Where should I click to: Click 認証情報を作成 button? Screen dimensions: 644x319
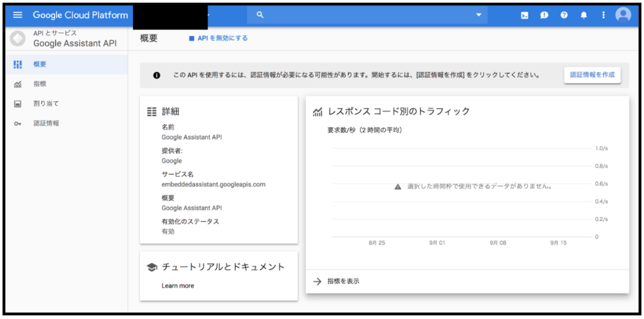(x=592, y=75)
